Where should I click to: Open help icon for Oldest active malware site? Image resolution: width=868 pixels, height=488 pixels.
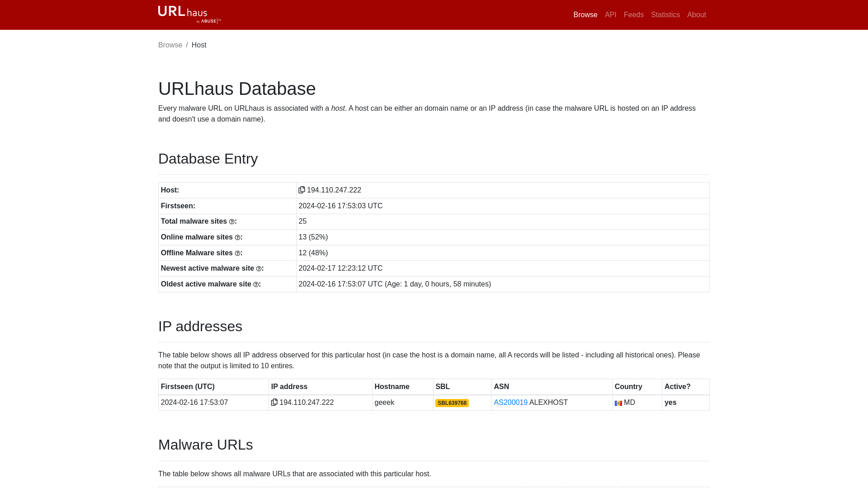256,285
